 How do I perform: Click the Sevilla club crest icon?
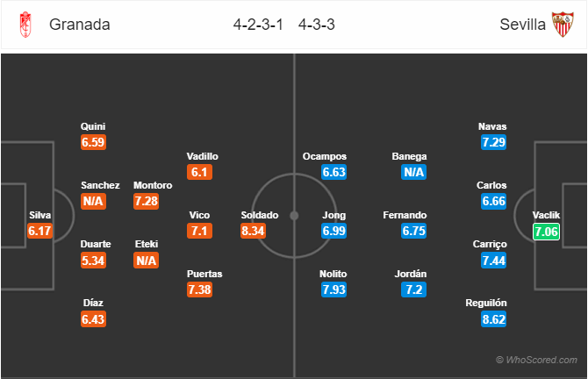563,25
